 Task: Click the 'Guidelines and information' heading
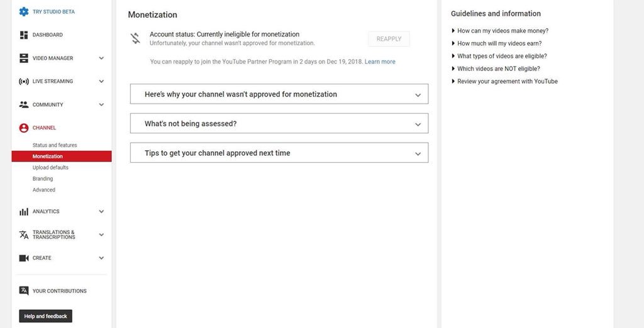pos(496,14)
